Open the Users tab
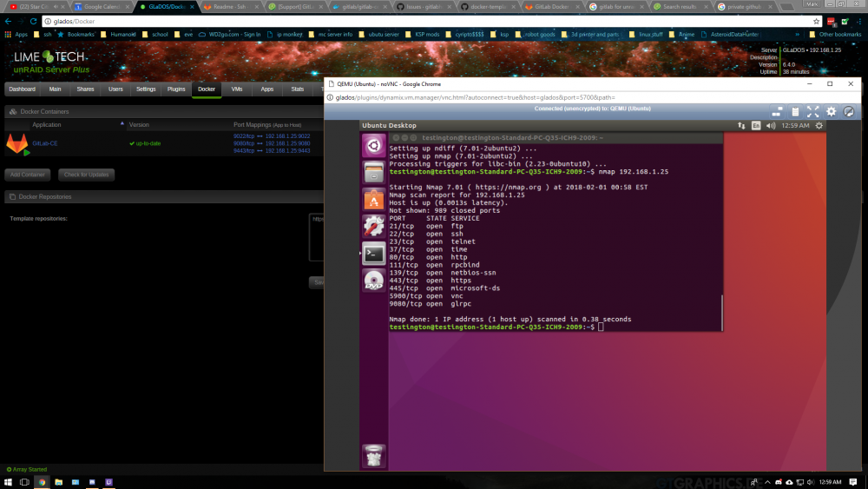868x489 pixels. pyautogui.click(x=115, y=89)
